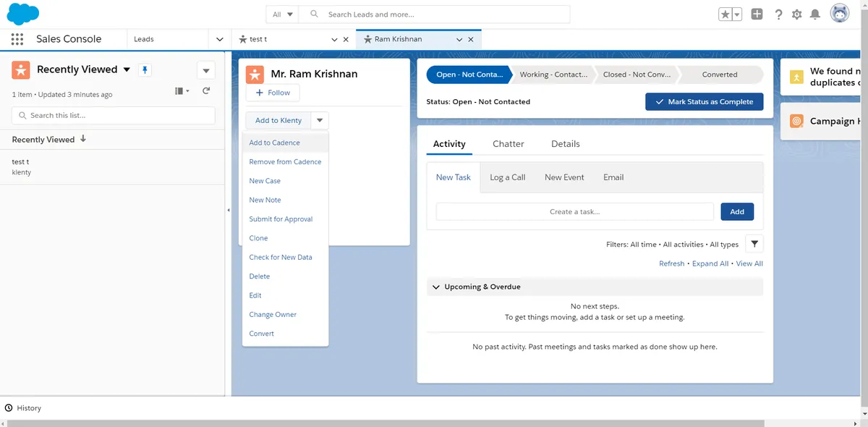Switch to the Chatter tab
Screen dimensions: 868x427
[509, 144]
